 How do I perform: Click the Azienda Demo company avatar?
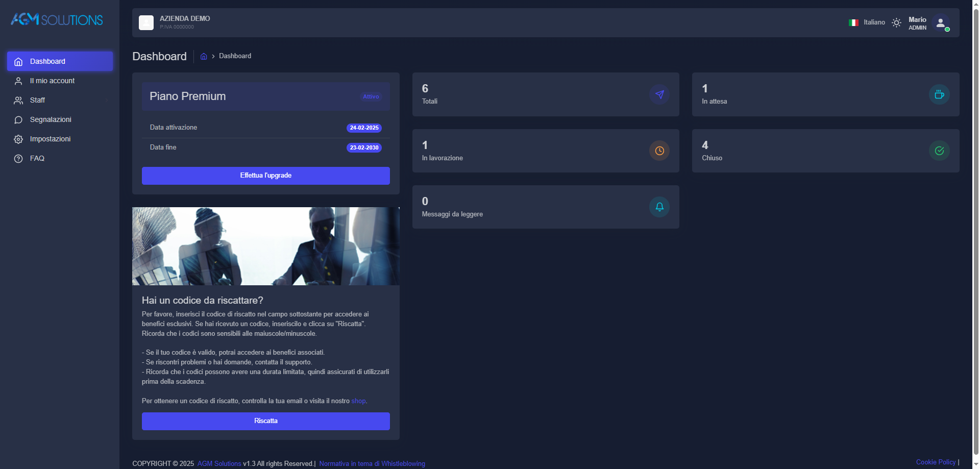tap(146, 22)
